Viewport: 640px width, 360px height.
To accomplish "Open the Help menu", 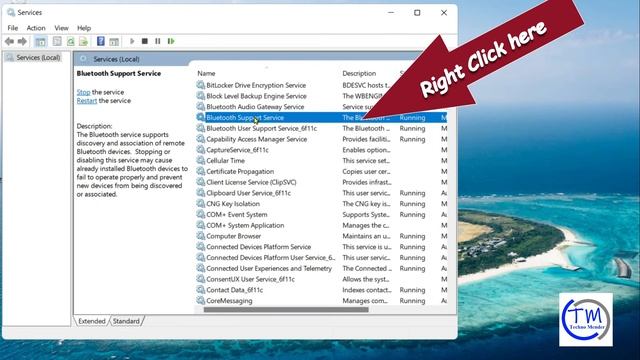I will [x=84, y=28].
